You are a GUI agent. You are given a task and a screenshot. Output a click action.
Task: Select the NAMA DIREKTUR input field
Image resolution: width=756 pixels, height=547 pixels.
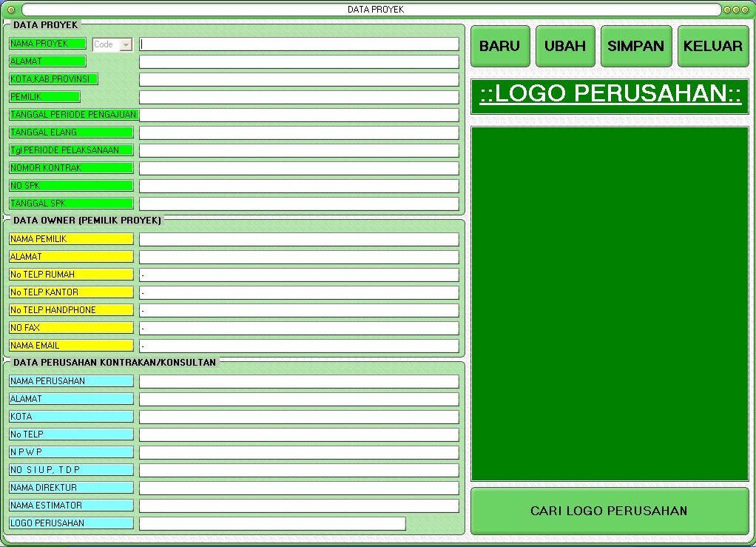click(x=299, y=488)
